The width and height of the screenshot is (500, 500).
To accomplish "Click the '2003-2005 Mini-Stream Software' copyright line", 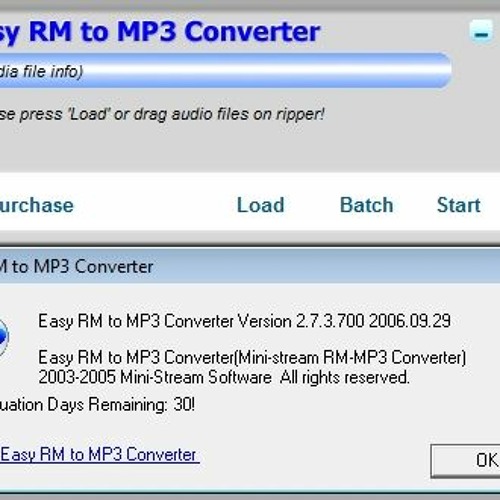I will 224,377.
